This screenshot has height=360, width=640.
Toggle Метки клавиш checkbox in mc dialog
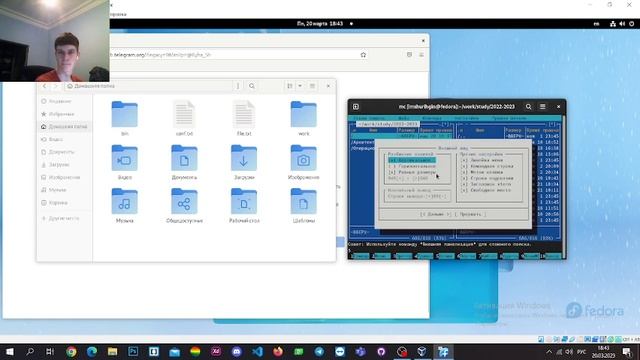pyautogui.click(x=482, y=172)
